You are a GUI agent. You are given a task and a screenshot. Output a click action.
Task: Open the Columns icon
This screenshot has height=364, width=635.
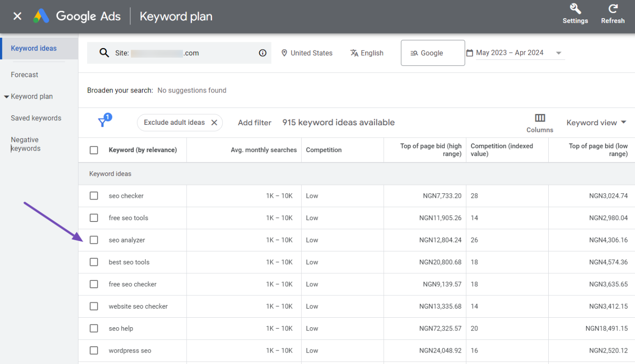(x=540, y=118)
